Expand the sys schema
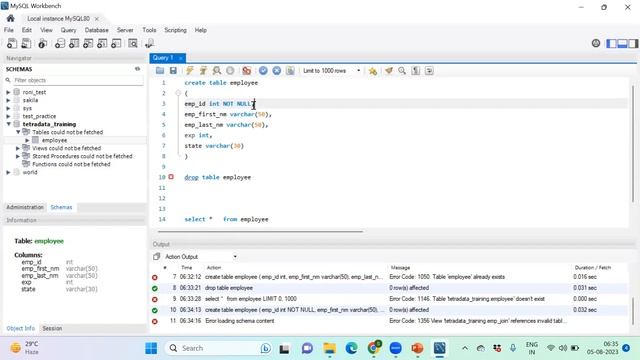 point(8,108)
